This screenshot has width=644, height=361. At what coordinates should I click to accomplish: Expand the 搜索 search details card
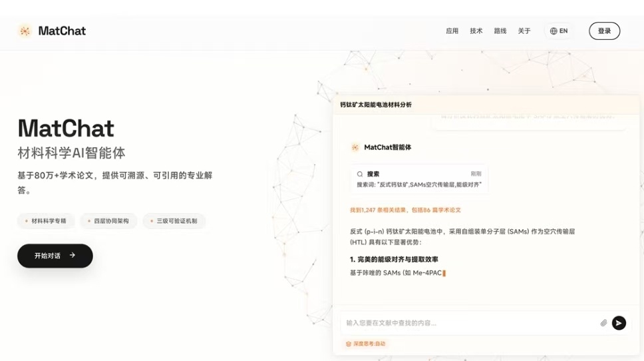point(419,179)
